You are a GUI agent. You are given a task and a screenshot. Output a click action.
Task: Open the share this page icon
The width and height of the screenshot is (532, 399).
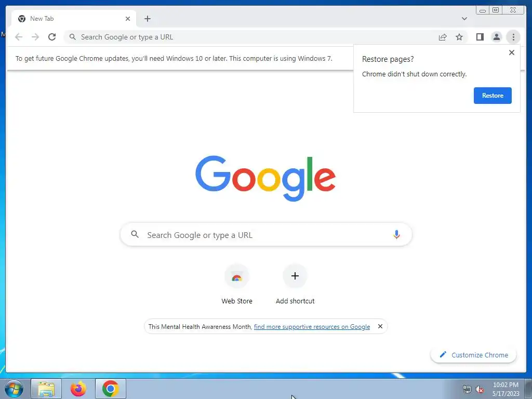pyautogui.click(x=443, y=37)
